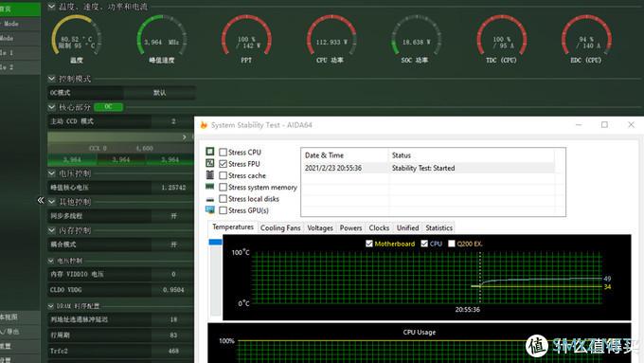644x363 pixels.
Task: Uncheck the Stress FPU checkbox
Action: pyautogui.click(x=223, y=164)
